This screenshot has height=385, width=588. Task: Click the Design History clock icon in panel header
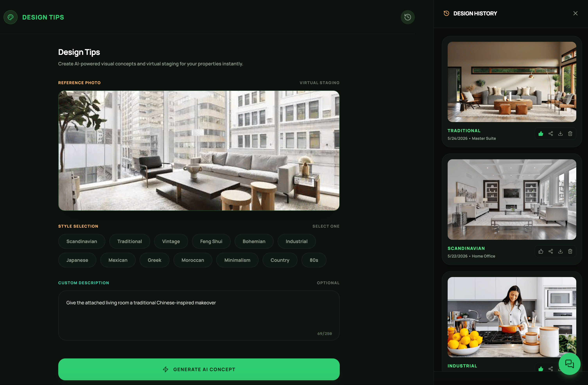tap(446, 13)
